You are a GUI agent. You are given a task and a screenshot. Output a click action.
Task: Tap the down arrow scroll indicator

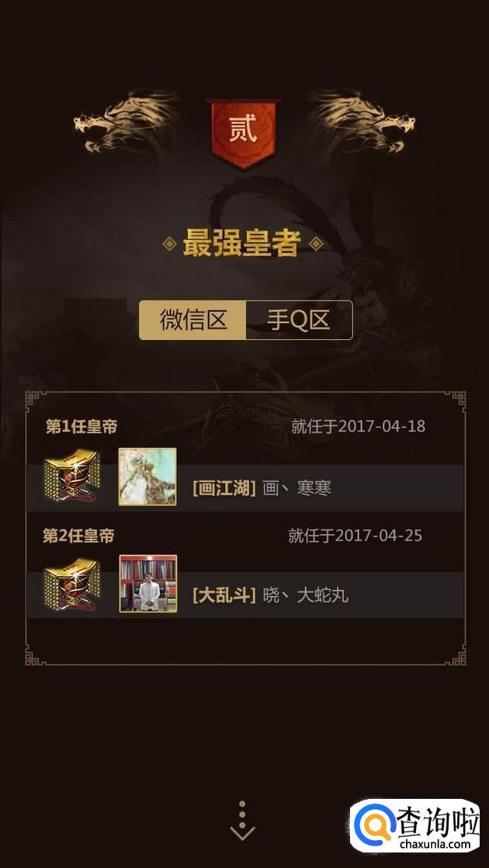pos(242,832)
